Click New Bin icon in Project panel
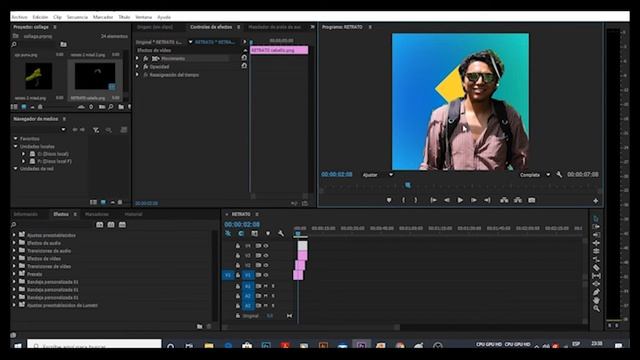640x360 pixels. (121, 107)
